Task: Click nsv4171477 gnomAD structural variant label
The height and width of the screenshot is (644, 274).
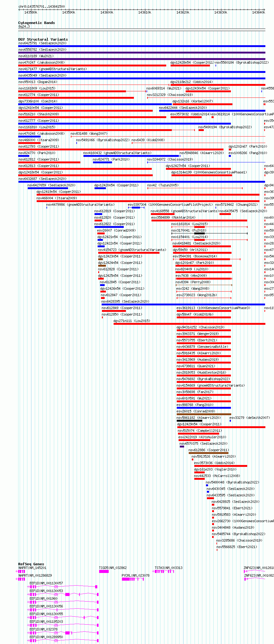Action: [52, 69]
